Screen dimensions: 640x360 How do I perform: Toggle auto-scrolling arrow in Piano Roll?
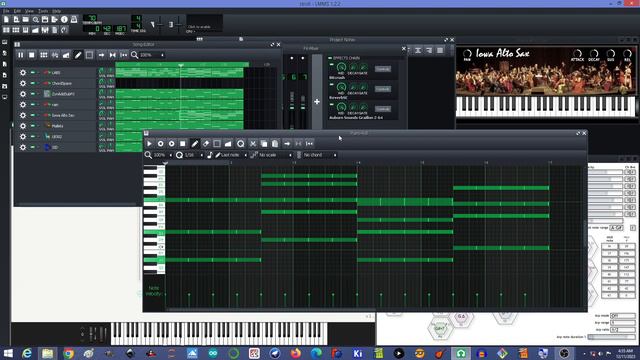pyautogui.click(x=287, y=144)
